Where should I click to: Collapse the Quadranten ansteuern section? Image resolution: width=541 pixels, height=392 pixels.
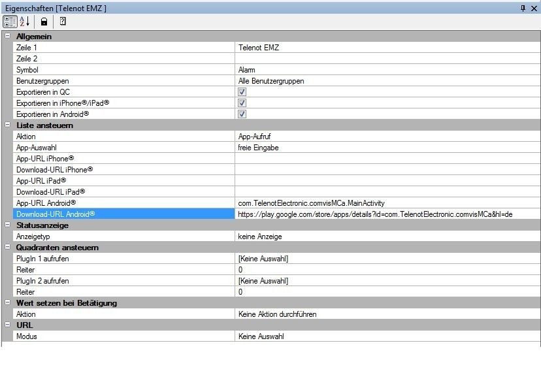pyautogui.click(x=7, y=247)
